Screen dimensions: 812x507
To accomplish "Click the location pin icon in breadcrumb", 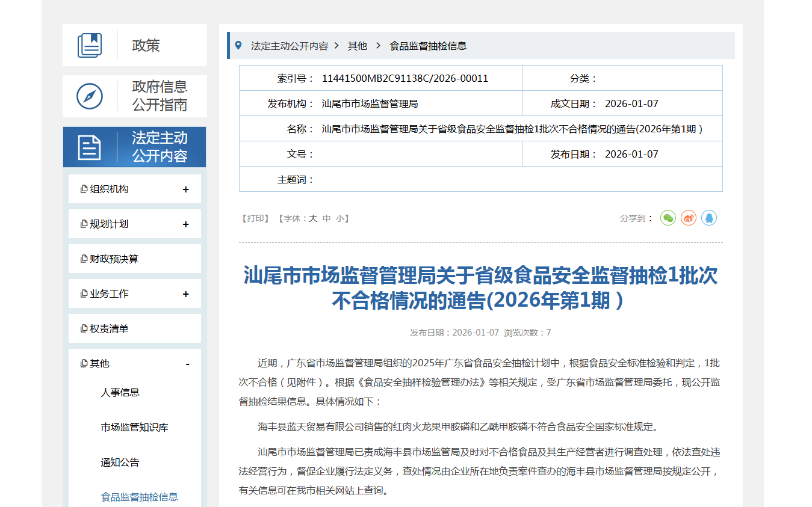I will 238,46.
